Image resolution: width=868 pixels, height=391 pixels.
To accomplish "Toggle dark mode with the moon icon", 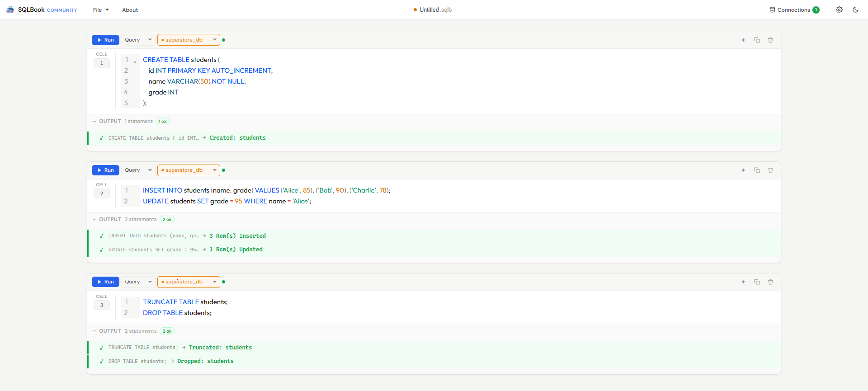I will (x=855, y=10).
